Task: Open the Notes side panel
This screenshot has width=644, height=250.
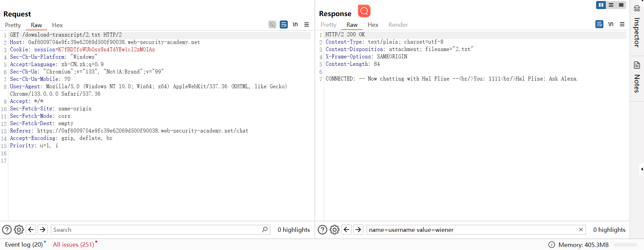Action: coord(637,77)
